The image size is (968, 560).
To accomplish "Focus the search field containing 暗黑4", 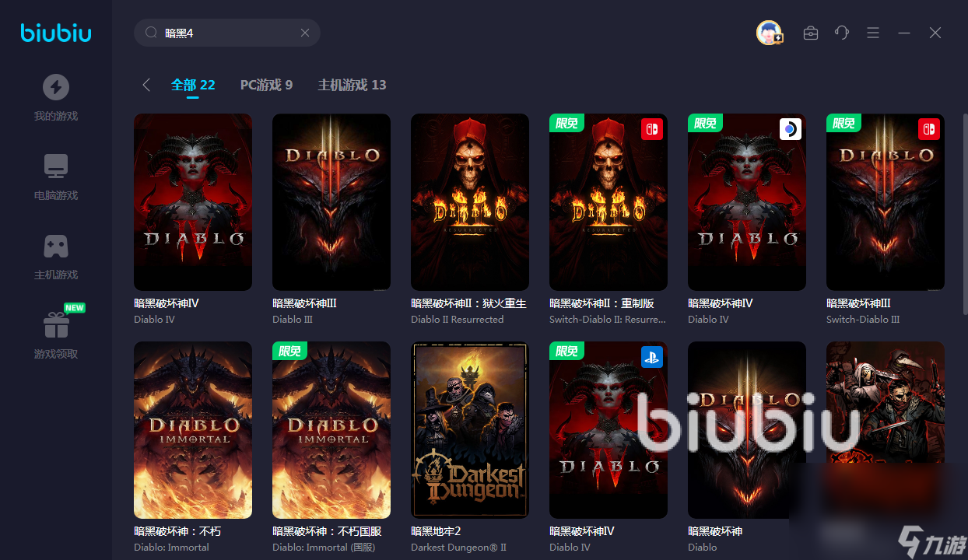I will coord(227,33).
